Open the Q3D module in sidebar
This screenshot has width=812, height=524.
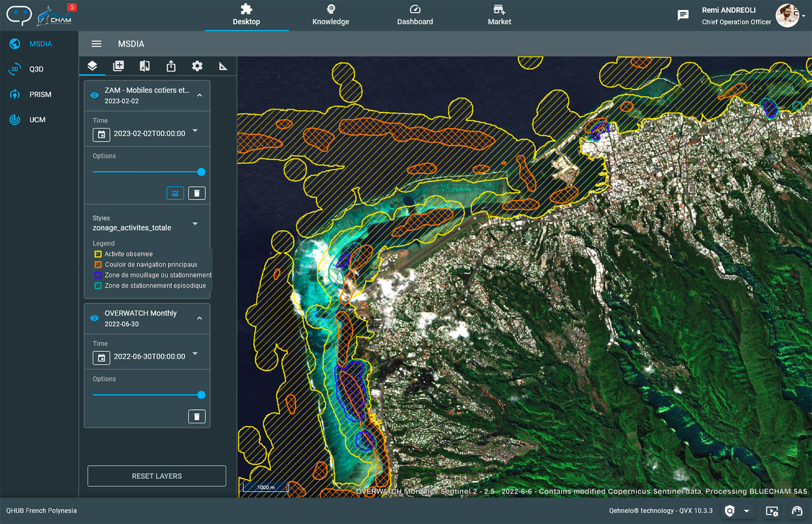click(x=36, y=69)
